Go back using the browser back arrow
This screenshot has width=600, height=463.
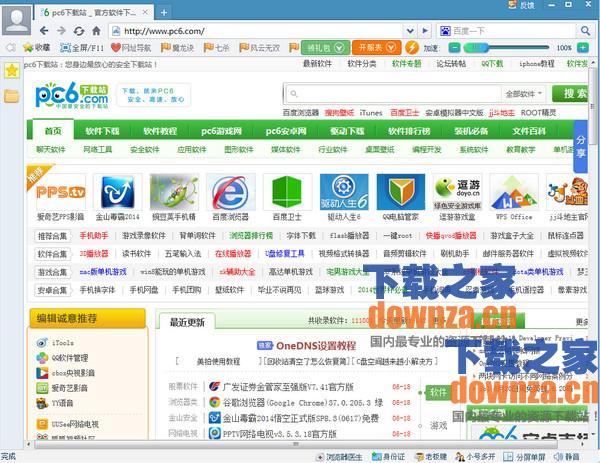(x=44, y=31)
